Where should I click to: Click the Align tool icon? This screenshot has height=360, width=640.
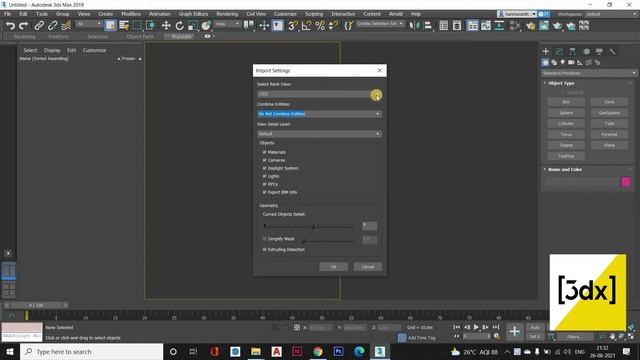[x=427, y=26]
